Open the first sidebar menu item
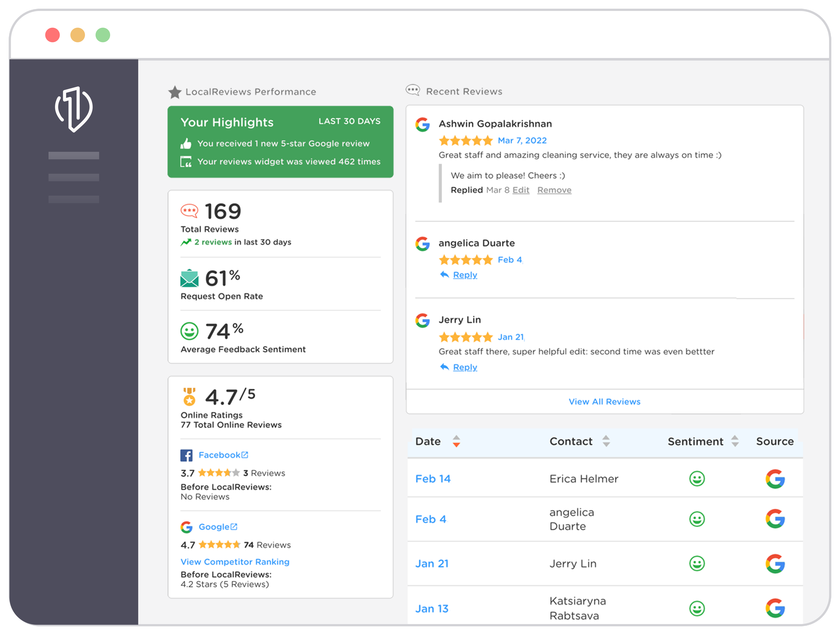 74,155
